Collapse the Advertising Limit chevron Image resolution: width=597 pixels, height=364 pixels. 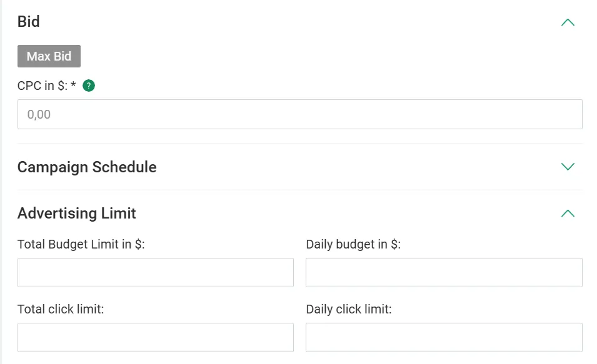[568, 214]
